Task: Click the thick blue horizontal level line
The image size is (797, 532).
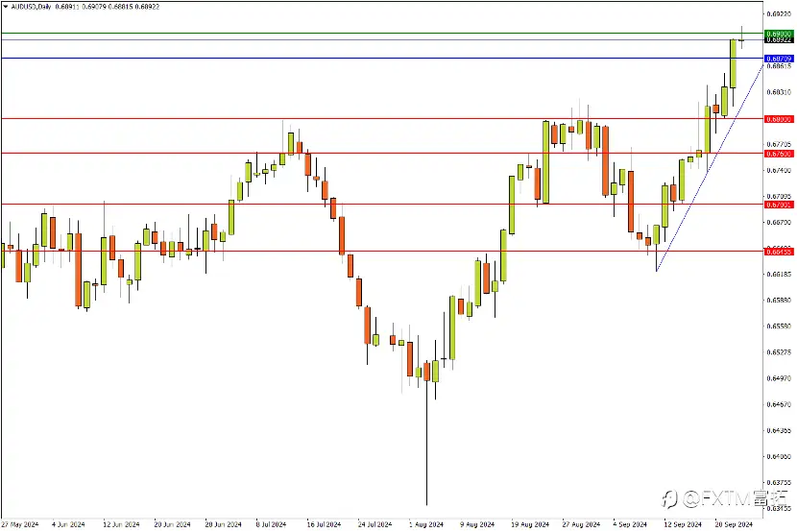Action: [381, 58]
